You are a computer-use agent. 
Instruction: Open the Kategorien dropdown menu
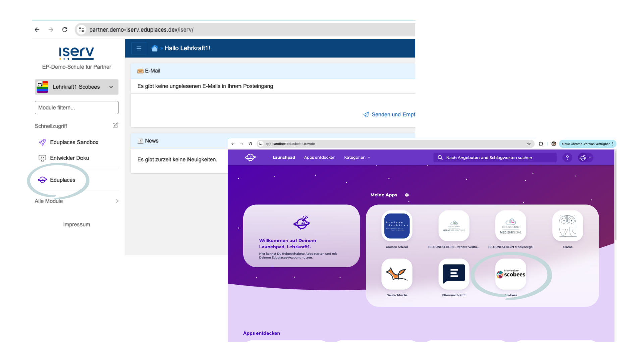coord(357,158)
